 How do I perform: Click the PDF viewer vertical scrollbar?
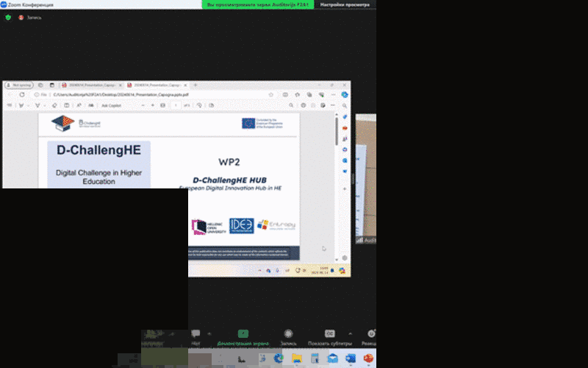(337, 132)
